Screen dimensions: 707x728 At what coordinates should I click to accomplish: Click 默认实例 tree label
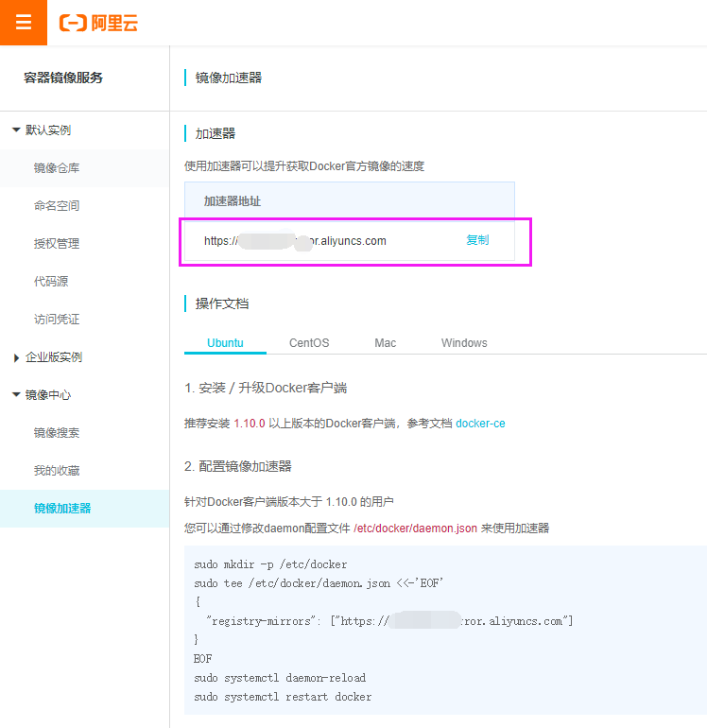click(x=48, y=130)
